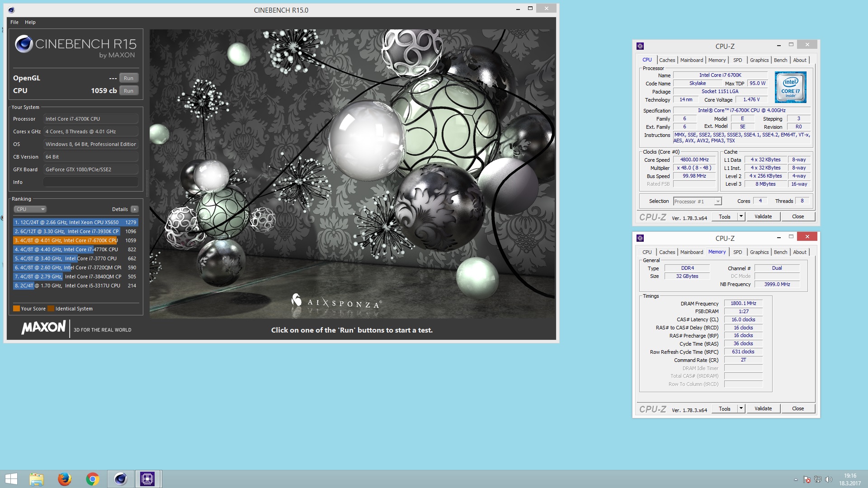868x488 pixels.
Task: Select highlighted i7-6700K ranking row
Action: 75,240
